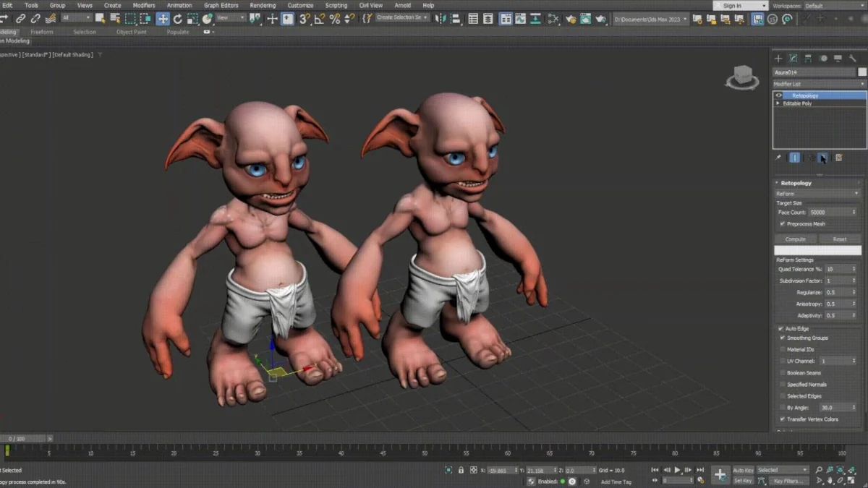The width and height of the screenshot is (868, 488).
Task: Toggle the Ribbon display
Action: 506,18
